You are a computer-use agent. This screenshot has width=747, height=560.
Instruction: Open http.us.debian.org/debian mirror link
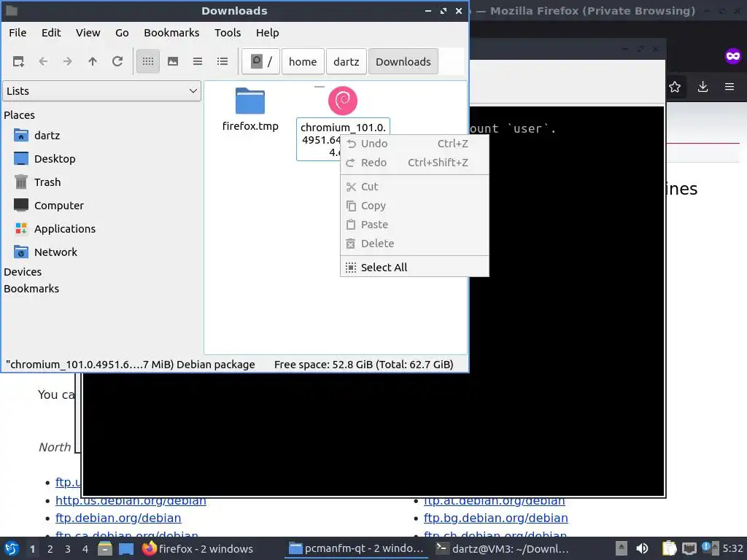click(x=131, y=500)
